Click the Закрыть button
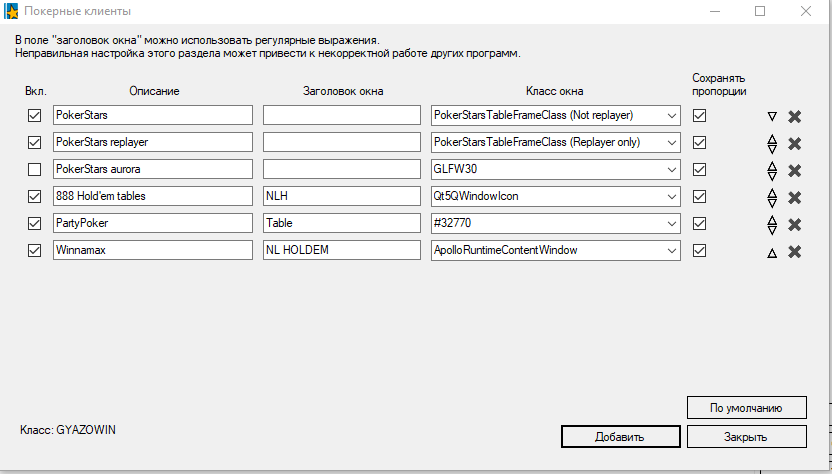 pyautogui.click(x=747, y=437)
